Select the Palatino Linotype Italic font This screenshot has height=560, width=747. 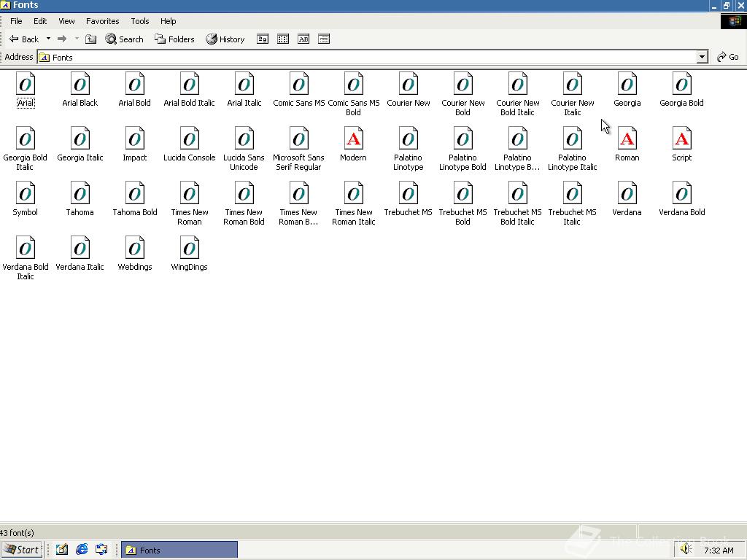(x=572, y=139)
